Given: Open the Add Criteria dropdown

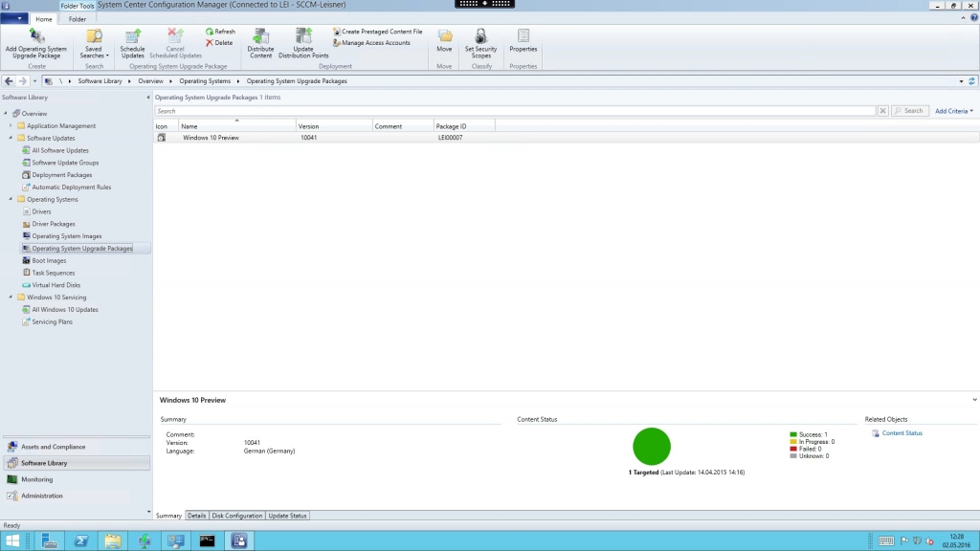Looking at the screenshot, I should [954, 111].
